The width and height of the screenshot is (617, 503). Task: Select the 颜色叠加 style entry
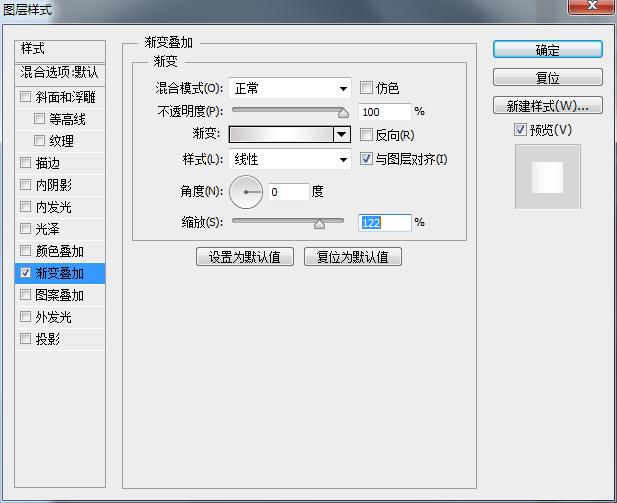click(60, 251)
